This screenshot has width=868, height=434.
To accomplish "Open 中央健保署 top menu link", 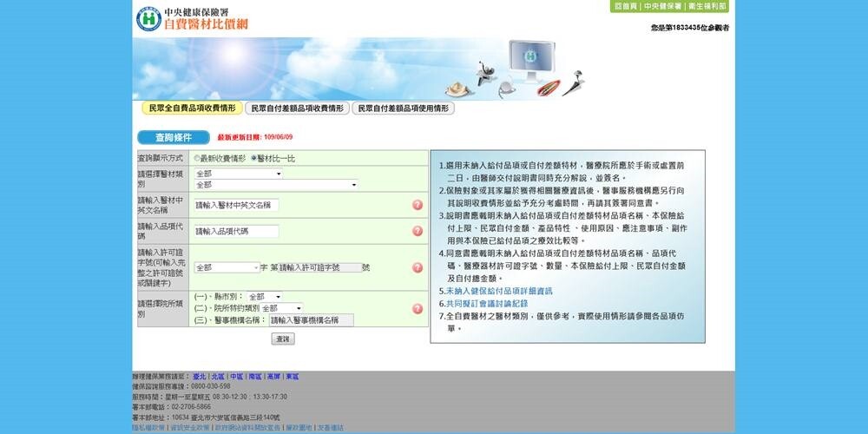I will 661,6.
